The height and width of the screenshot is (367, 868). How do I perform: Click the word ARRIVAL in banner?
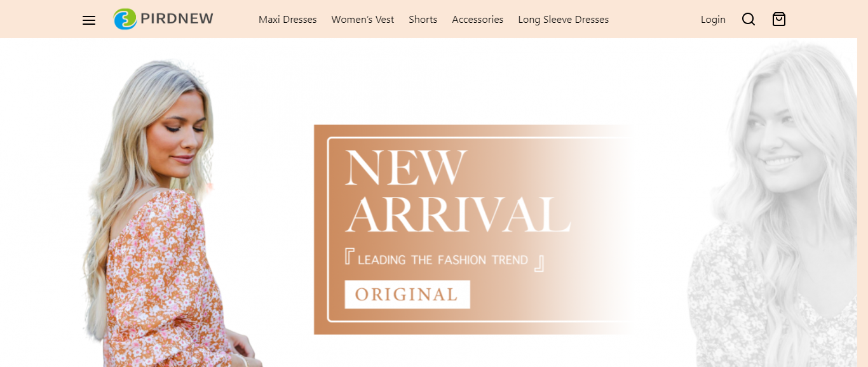pyautogui.click(x=458, y=215)
